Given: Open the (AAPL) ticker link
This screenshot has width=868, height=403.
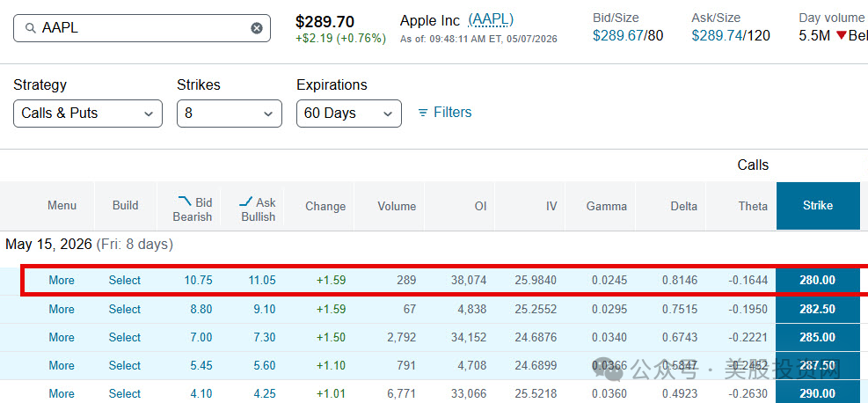Looking at the screenshot, I should point(491,20).
